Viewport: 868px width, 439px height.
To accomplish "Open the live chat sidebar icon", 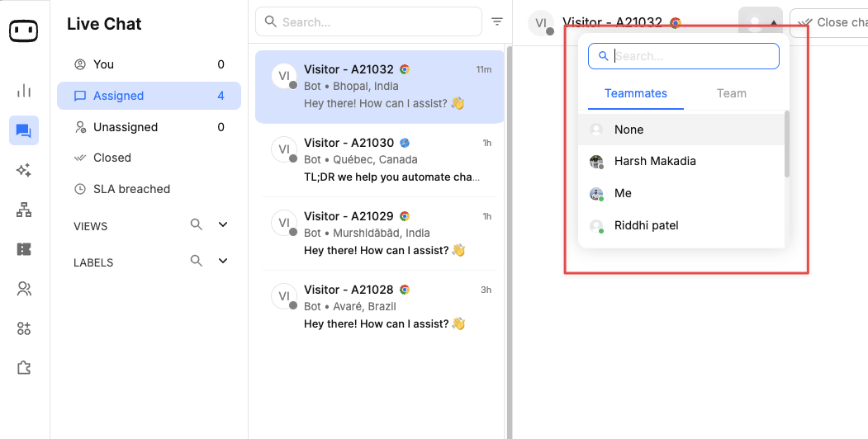I will click(24, 130).
